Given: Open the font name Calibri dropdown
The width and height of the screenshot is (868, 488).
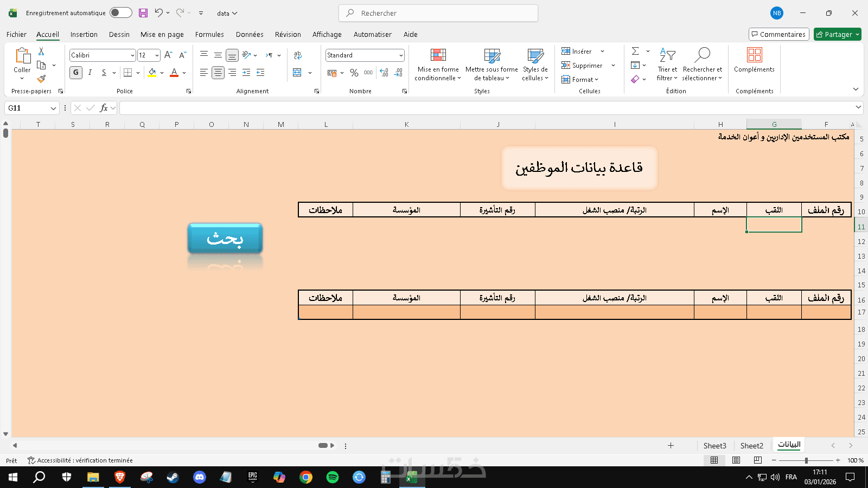Looking at the screenshot, I should click(132, 55).
